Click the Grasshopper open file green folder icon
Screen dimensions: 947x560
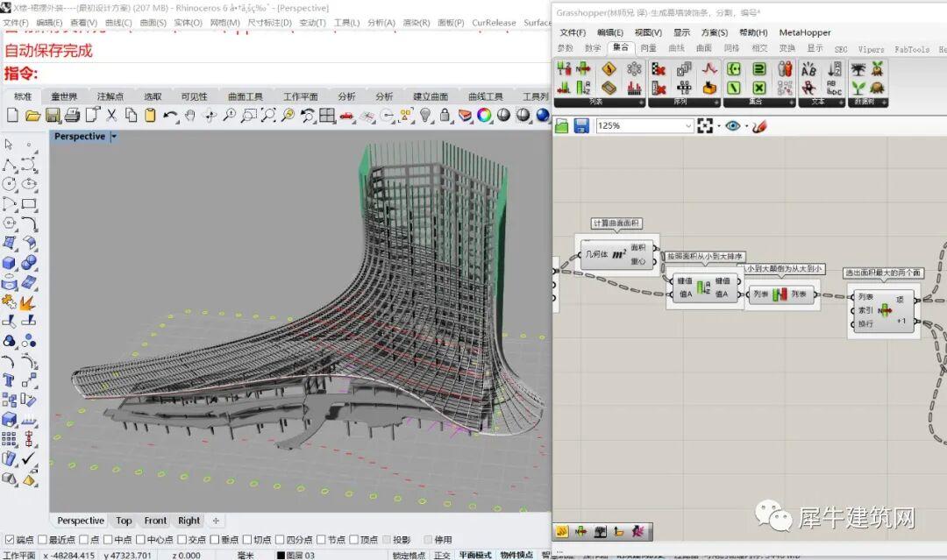[562, 125]
